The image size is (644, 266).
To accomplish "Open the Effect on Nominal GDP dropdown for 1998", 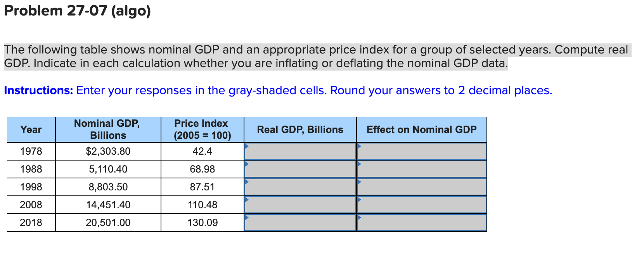I will (x=422, y=187).
